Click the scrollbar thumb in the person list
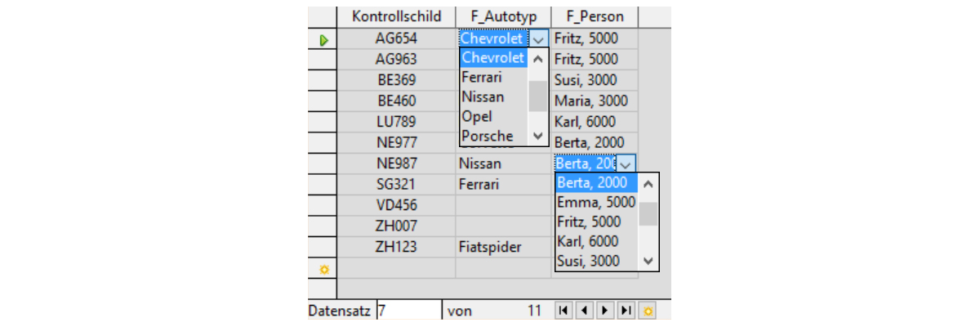Viewport: 980px width, 327px height. coord(648,214)
